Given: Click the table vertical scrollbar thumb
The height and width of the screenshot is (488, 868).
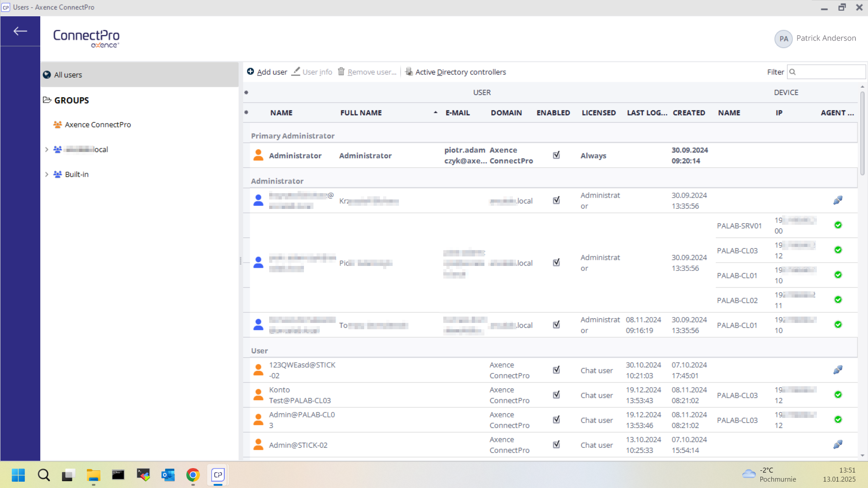Looking at the screenshot, I should click(x=862, y=133).
